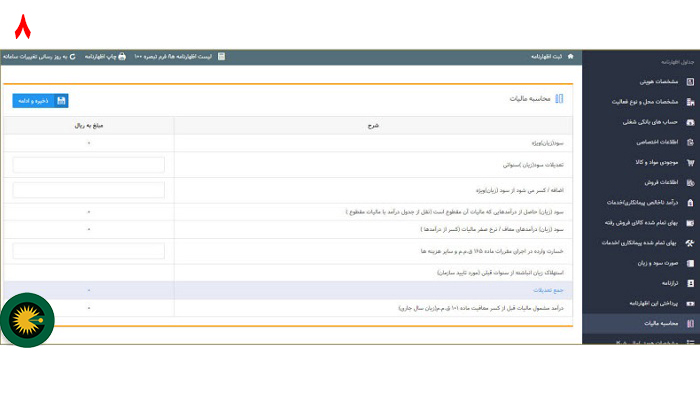Screen dimensions: 700x393
Task: Open مشخصات محل و نوع فعالیت in sidebar
Action: [x=645, y=102]
